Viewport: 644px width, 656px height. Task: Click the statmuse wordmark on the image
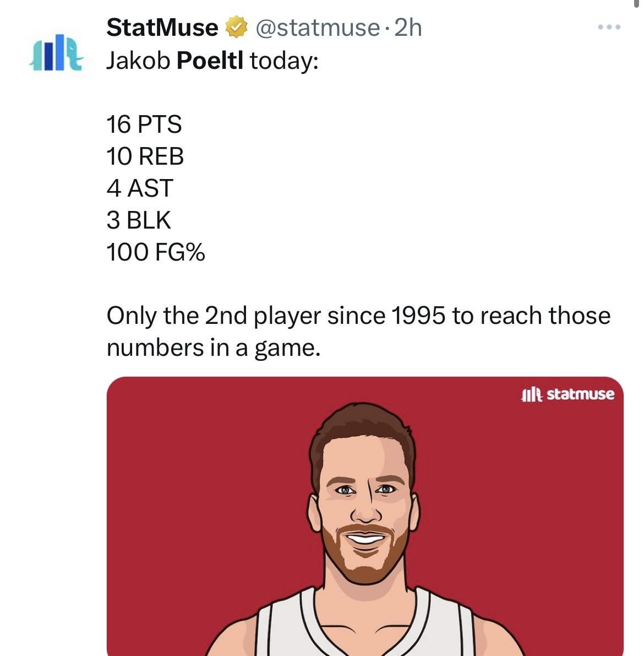click(581, 394)
